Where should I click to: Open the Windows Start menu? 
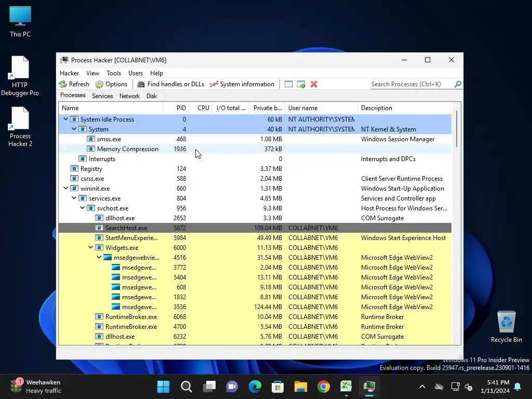click(163, 387)
